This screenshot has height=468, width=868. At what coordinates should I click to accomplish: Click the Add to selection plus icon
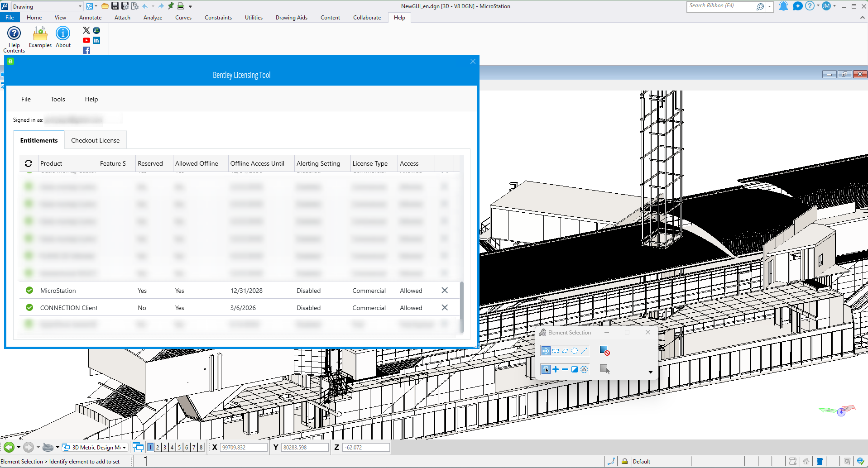point(556,369)
